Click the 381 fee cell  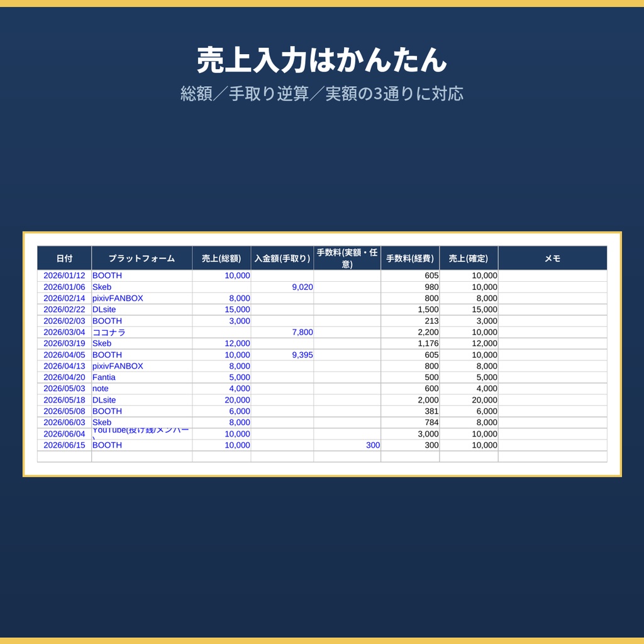410,411
